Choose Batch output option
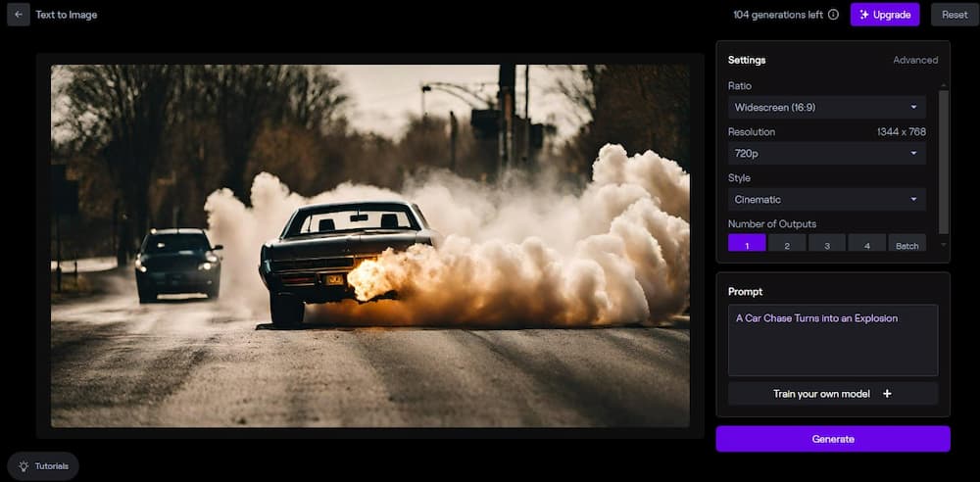Image resolution: width=980 pixels, height=482 pixels. [906, 245]
